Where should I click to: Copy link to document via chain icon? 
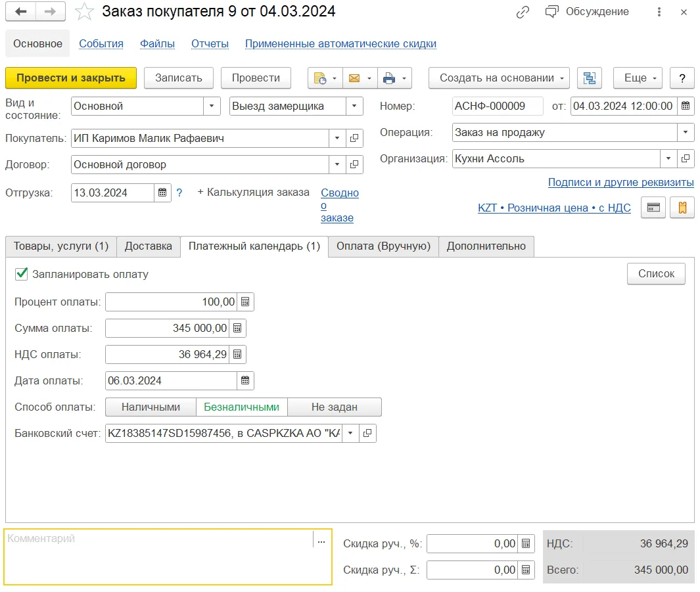(523, 12)
